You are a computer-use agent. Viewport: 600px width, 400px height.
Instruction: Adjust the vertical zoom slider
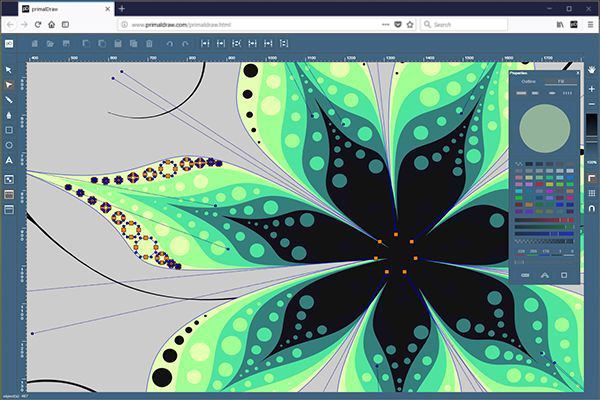click(x=592, y=129)
